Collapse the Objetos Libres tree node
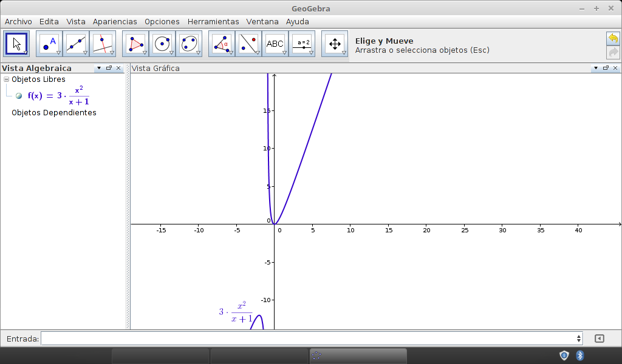Screen dimensions: 622x364 (x=6, y=79)
